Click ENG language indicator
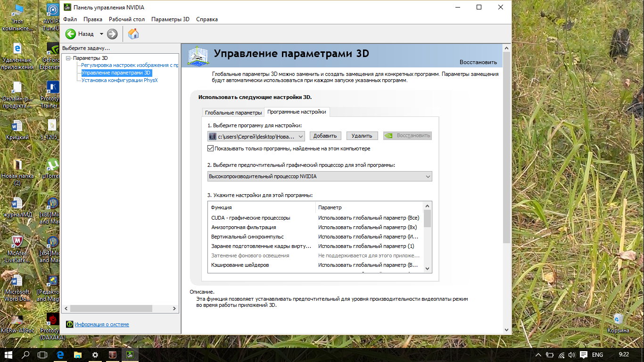 point(597,354)
